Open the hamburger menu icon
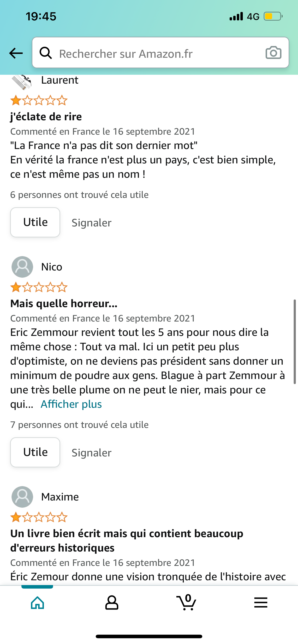The width and height of the screenshot is (298, 644). click(x=261, y=603)
